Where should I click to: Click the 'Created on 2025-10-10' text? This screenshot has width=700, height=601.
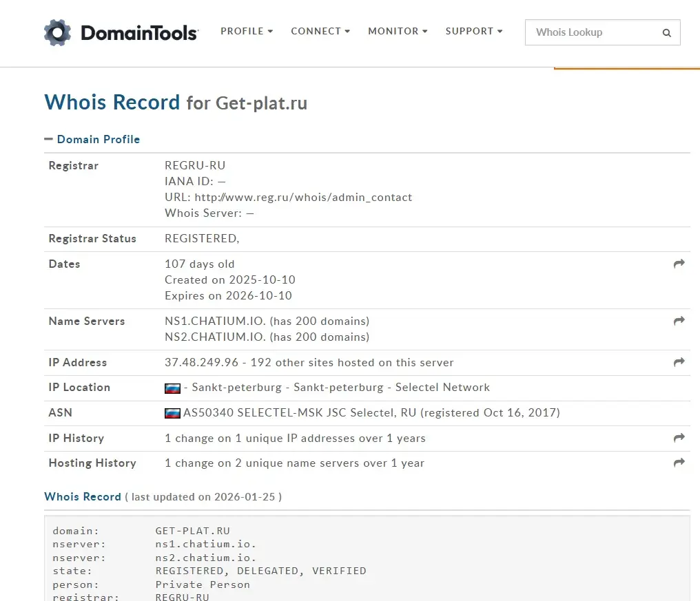coord(230,280)
